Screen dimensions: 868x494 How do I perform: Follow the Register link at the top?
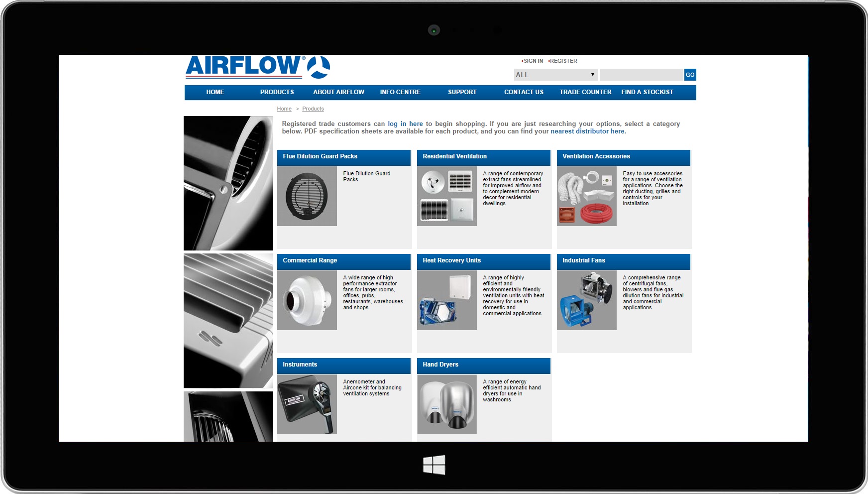(563, 61)
